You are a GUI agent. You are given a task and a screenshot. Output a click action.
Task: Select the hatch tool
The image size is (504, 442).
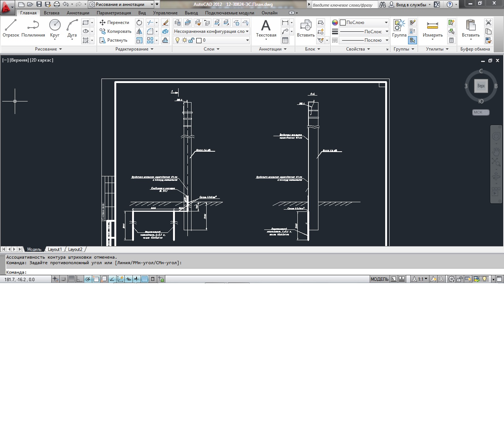(86, 40)
